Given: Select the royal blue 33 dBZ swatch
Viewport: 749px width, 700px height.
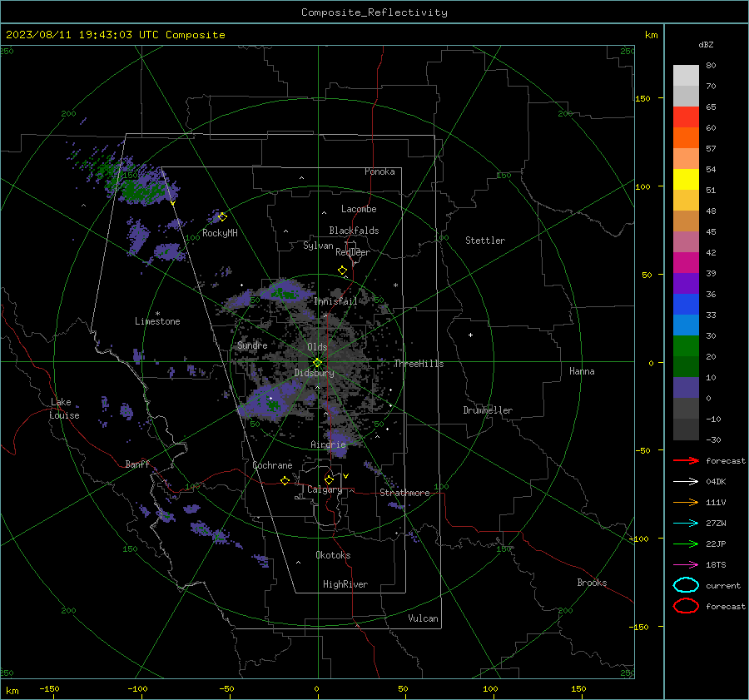Looking at the screenshot, I should (x=686, y=305).
